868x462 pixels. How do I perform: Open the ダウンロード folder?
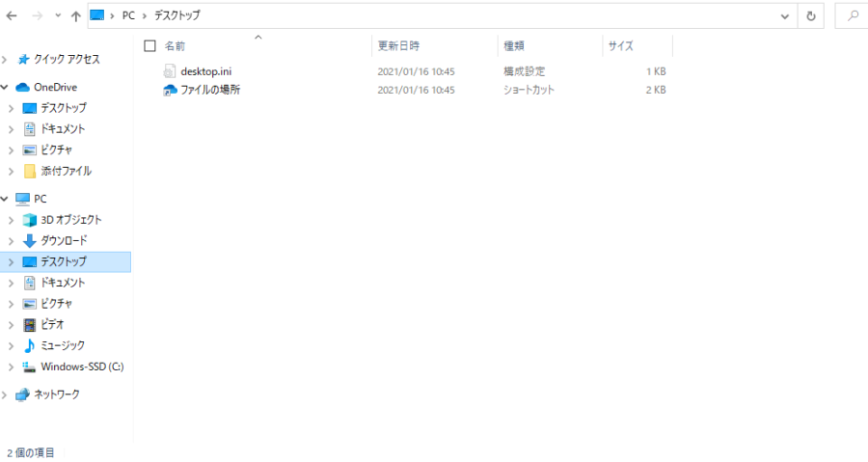64,241
